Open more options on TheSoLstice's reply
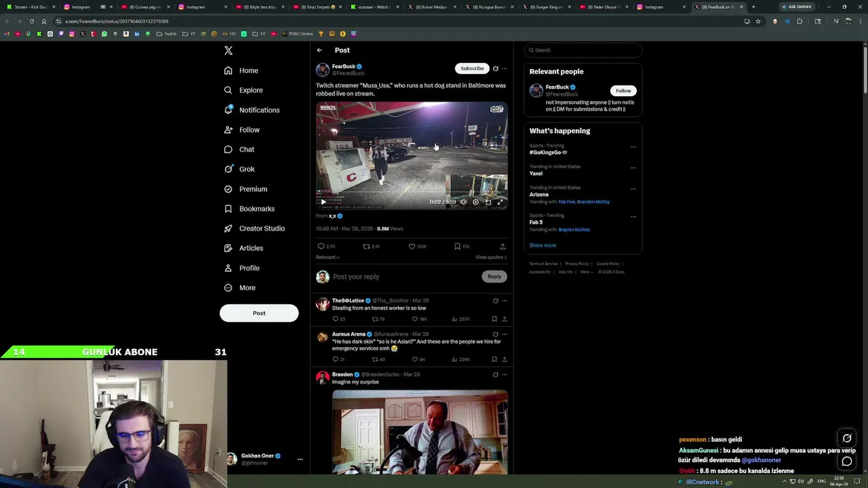 (x=505, y=301)
